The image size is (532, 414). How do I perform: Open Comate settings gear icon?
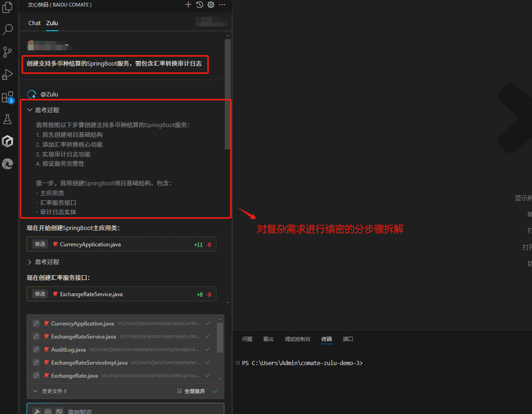(211, 5)
